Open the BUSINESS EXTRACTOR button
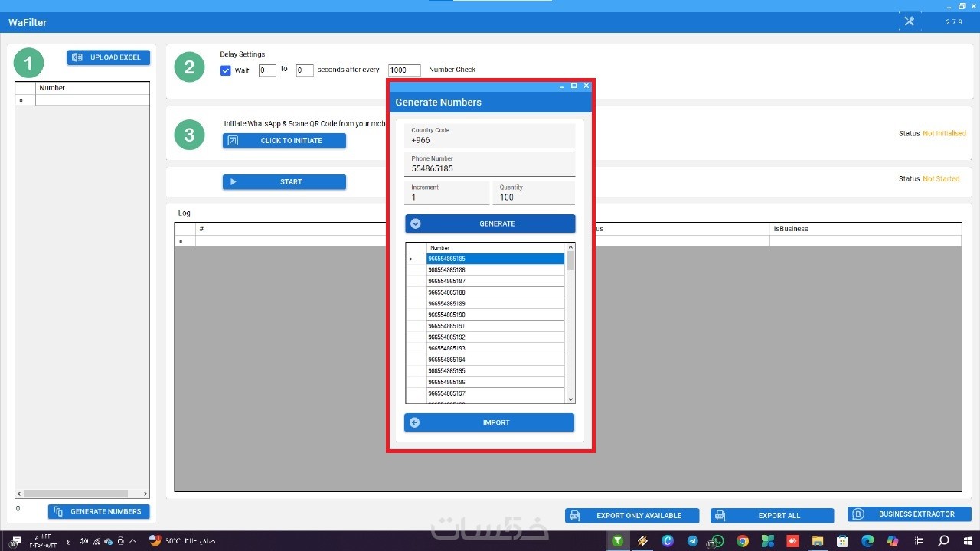The height and width of the screenshot is (551, 980). 910,514
